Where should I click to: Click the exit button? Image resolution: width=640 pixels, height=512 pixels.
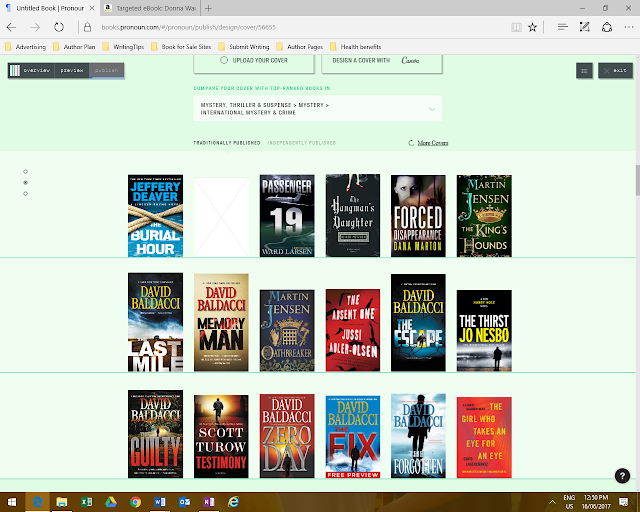coord(615,71)
